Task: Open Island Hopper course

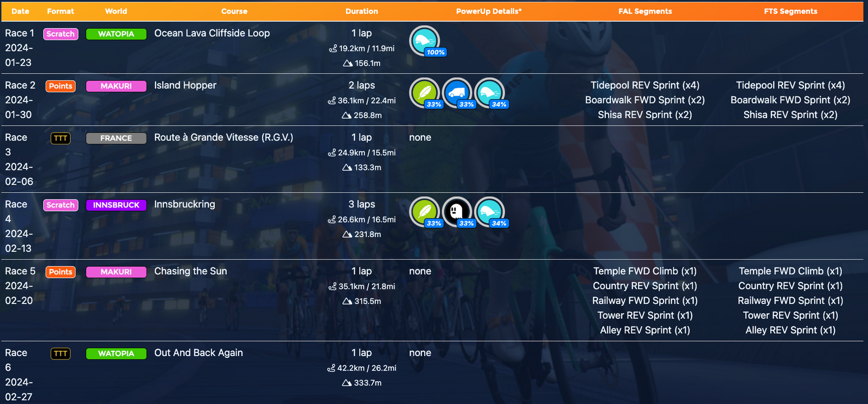Action: (186, 85)
